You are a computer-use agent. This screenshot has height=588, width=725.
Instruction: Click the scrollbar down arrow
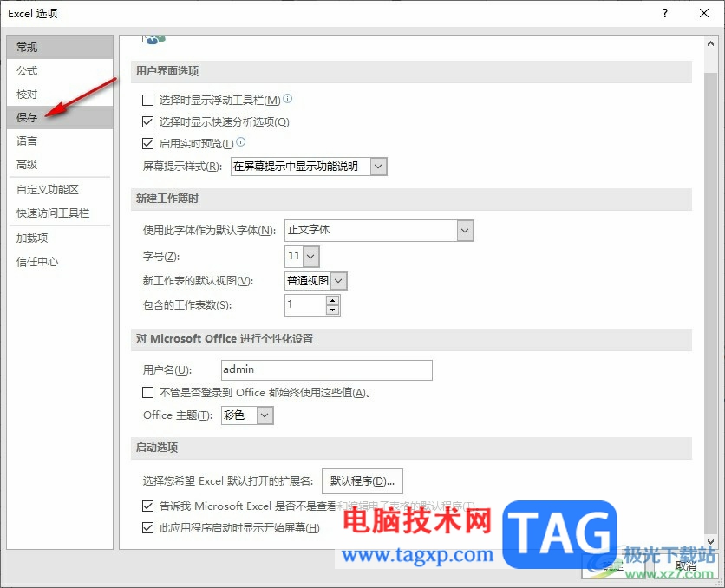click(x=710, y=541)
